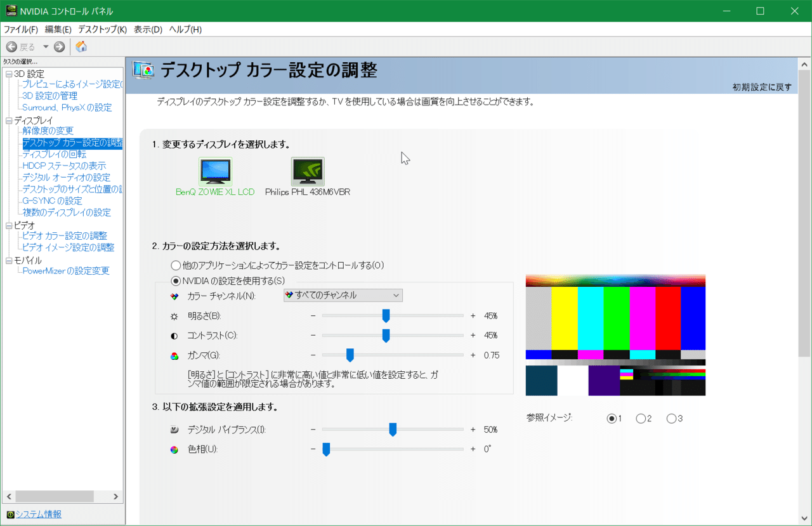Viewport: 812px width, 526px height.
Task: Open PowerMizer の設定変更 in the tree
Action: click(66, 271)
